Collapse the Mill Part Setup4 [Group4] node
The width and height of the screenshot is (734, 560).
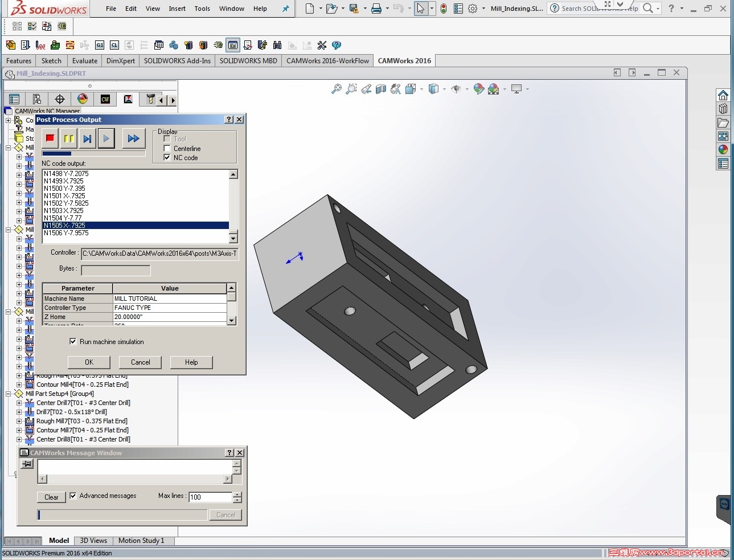tap(9, 394)
